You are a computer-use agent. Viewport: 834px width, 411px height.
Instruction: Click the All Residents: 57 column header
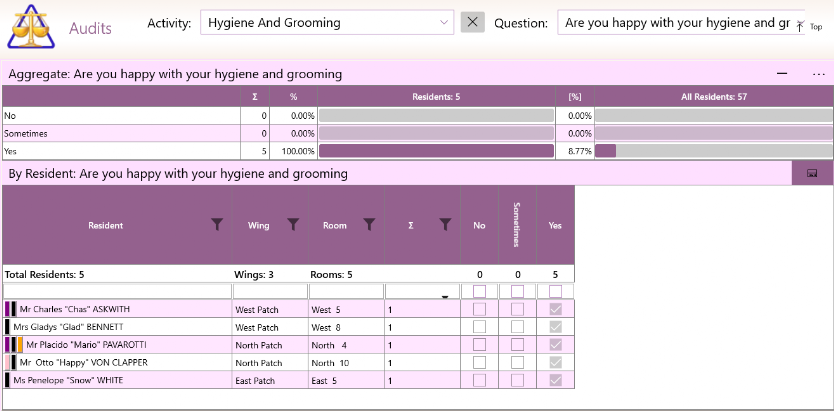coord(713,97)
